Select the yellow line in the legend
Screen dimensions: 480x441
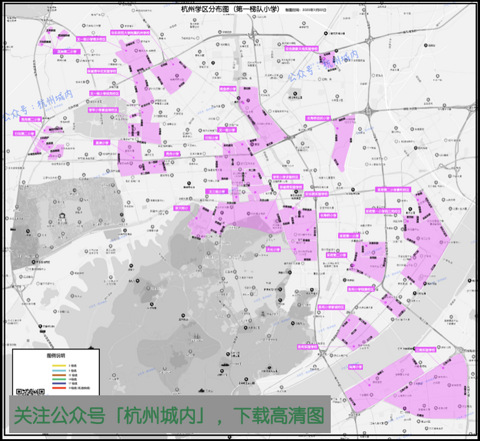pyautogui.click(x=59, y=366)
